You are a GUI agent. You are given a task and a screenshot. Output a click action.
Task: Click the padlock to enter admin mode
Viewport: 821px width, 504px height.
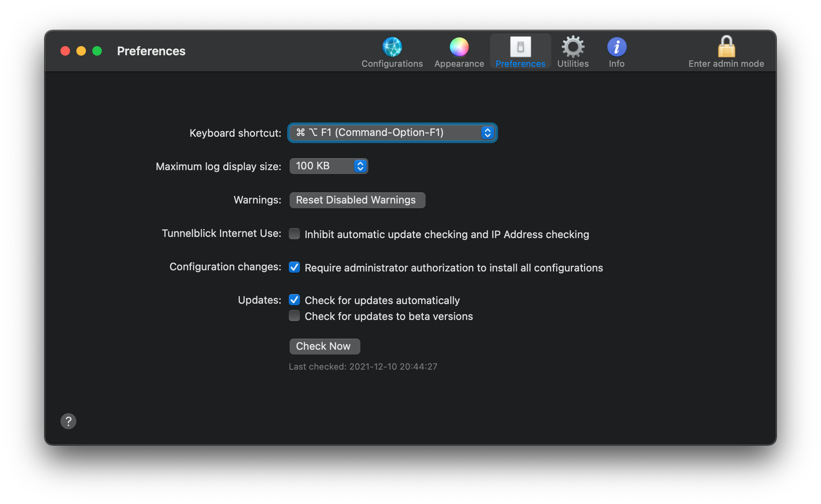point(726,47)
